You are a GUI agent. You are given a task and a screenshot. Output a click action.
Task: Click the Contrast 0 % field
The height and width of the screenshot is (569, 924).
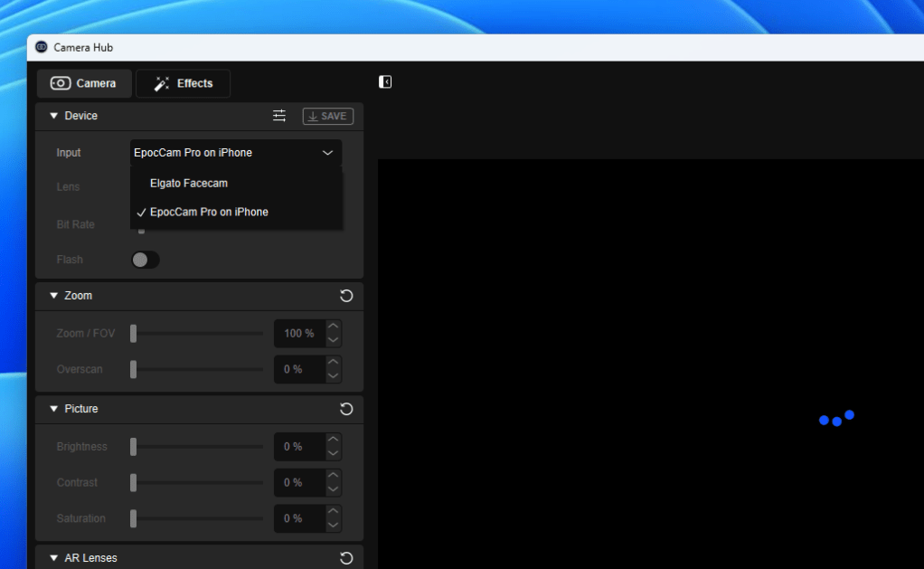coord(299,482)
